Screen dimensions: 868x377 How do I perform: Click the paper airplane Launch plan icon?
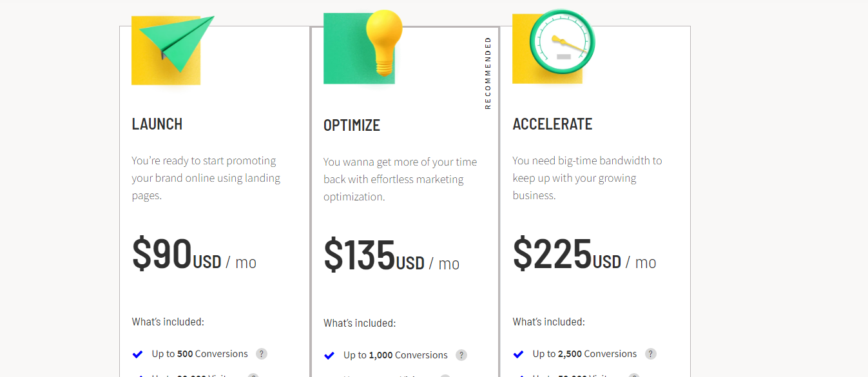pyautogui.click(x=173, y=50)
